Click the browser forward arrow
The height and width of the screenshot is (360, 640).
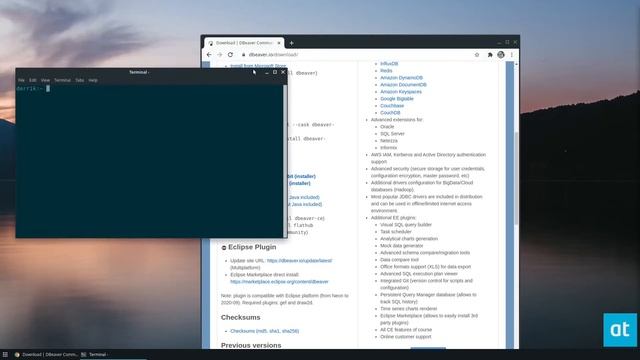coord(220,55)
